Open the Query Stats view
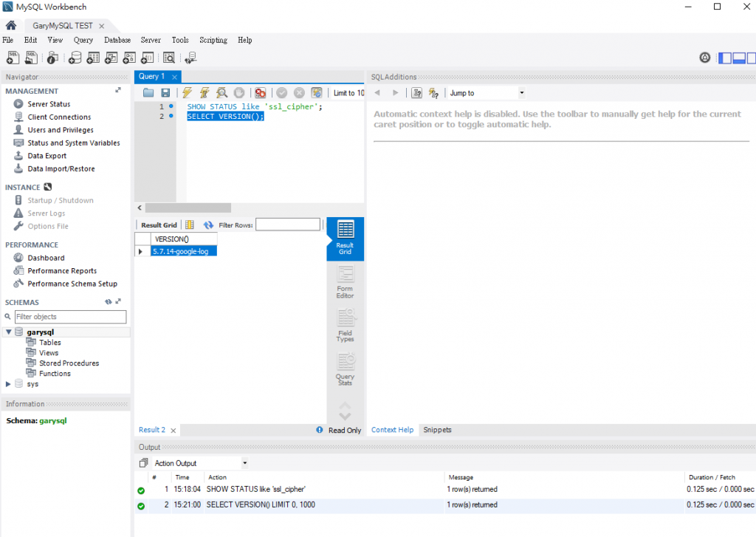Image resolution: width=756 pixels, height=537 pixels. [346, 369]
